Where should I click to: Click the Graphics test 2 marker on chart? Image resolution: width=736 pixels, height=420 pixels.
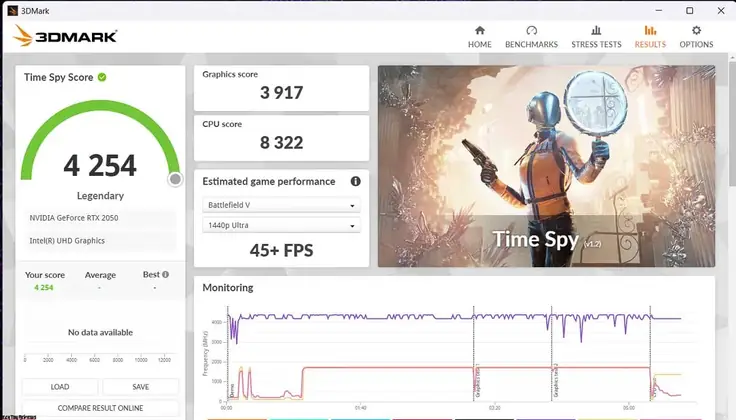tap(555, 381)
